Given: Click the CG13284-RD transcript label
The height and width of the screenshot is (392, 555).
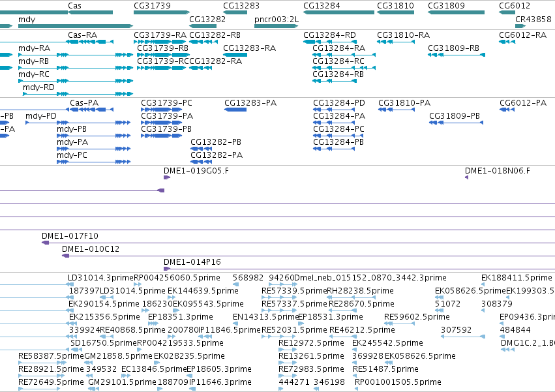Looking at the screenshot, I should tap(329, 35).
